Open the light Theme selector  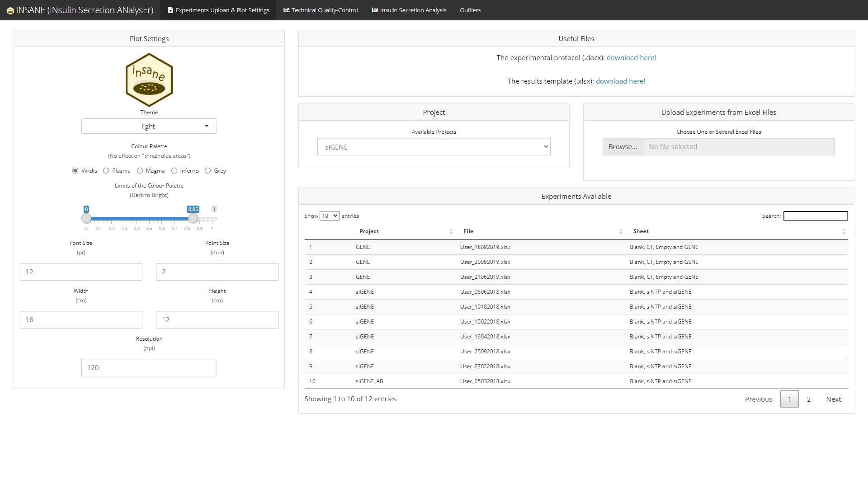click(149, 126)
